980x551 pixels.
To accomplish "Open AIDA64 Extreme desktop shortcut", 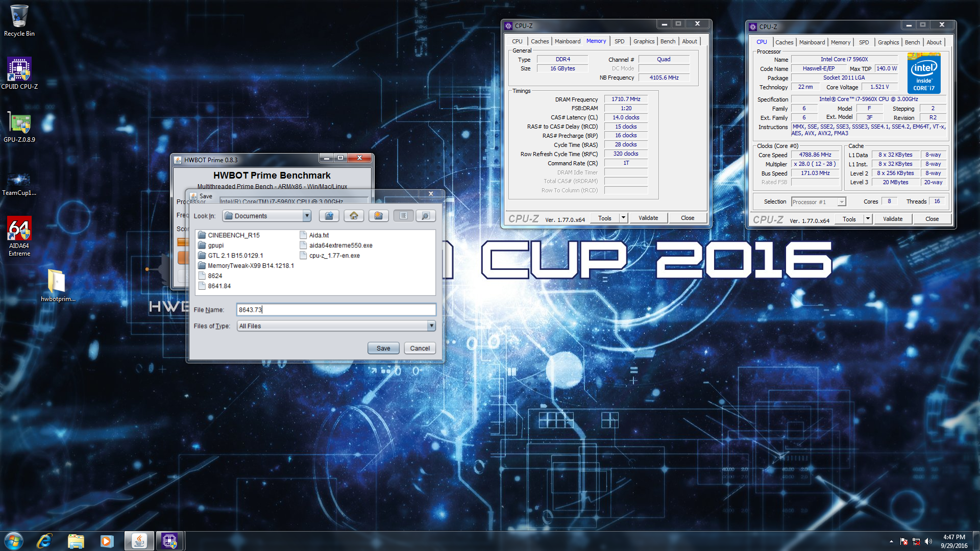I will pos(19,236).
